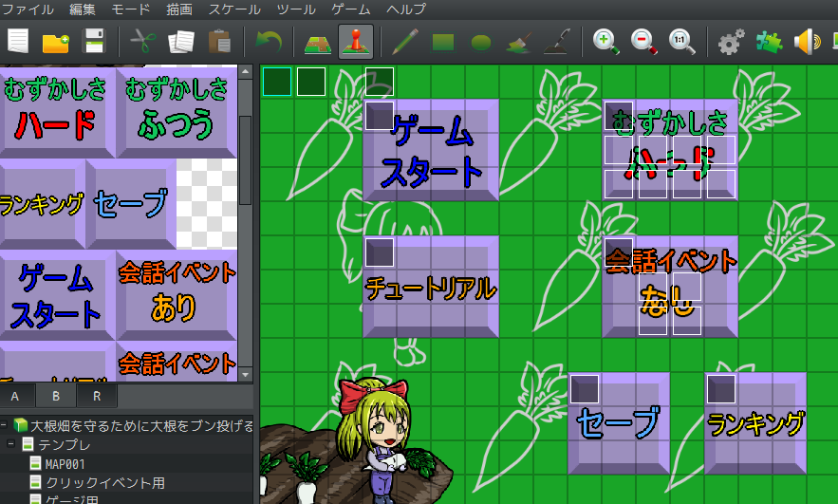
Task: Switch to Event editing mode icon
Action: pyautogui.click(x=356, y=41)
